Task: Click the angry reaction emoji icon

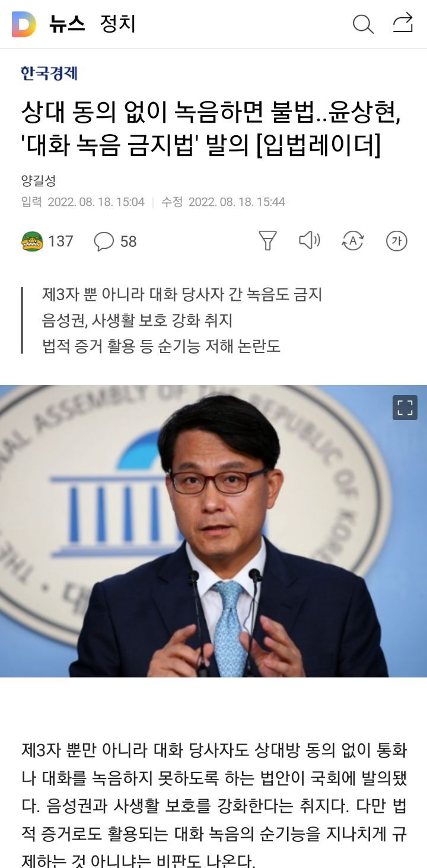Action: (32, 241)
